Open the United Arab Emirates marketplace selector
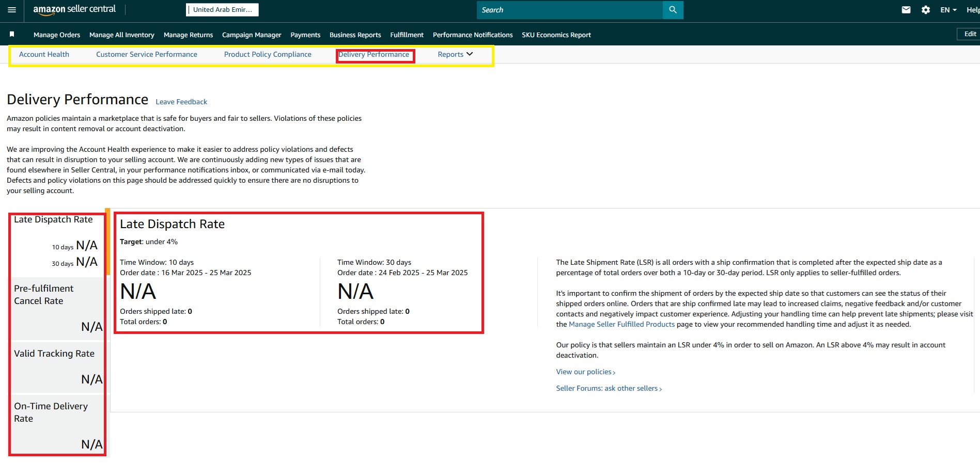 pos(222,10)
